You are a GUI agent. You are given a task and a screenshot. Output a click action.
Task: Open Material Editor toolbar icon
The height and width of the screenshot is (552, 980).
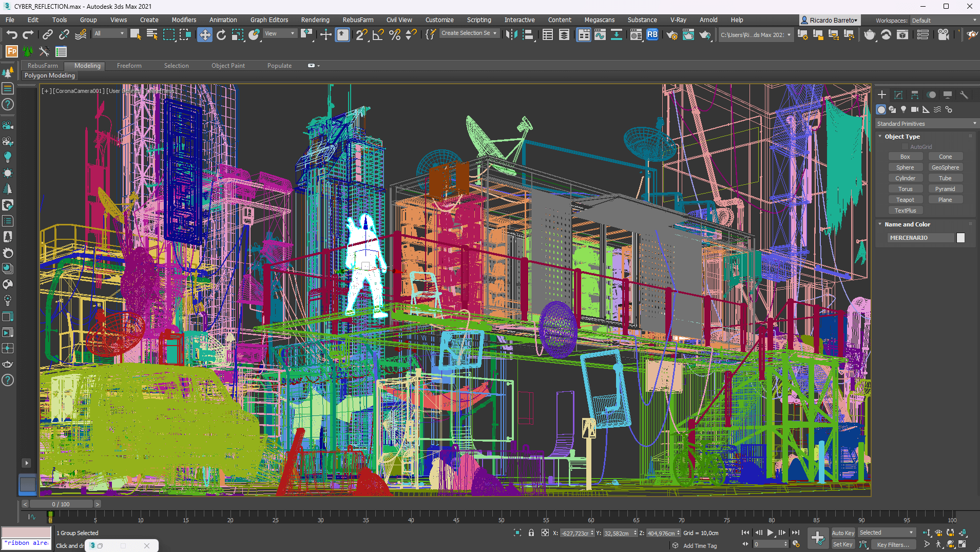[636, 34]
